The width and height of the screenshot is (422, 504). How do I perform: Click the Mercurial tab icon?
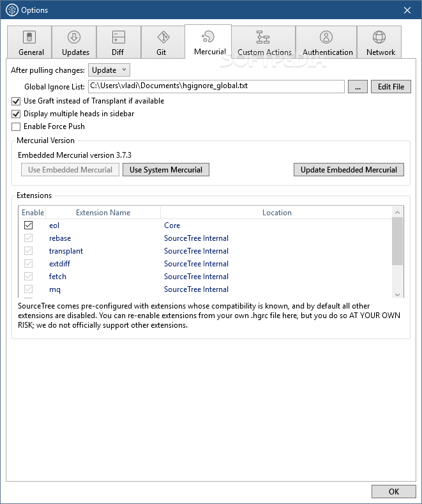point(207,36)
